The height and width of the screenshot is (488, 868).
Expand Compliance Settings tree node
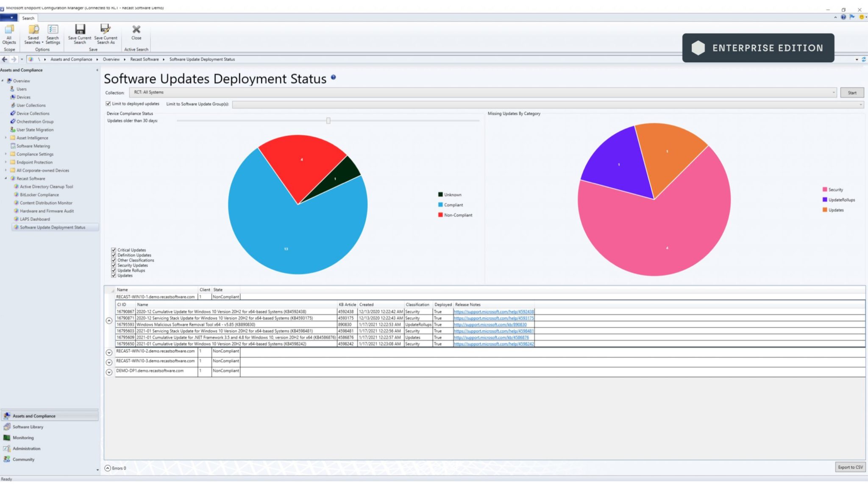[6, 154]
